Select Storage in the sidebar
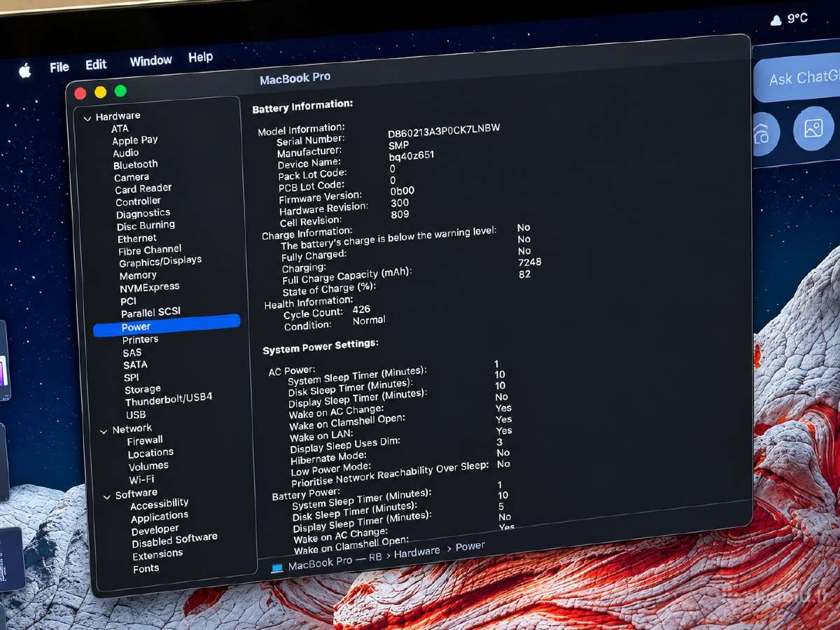 pos(143,389)
